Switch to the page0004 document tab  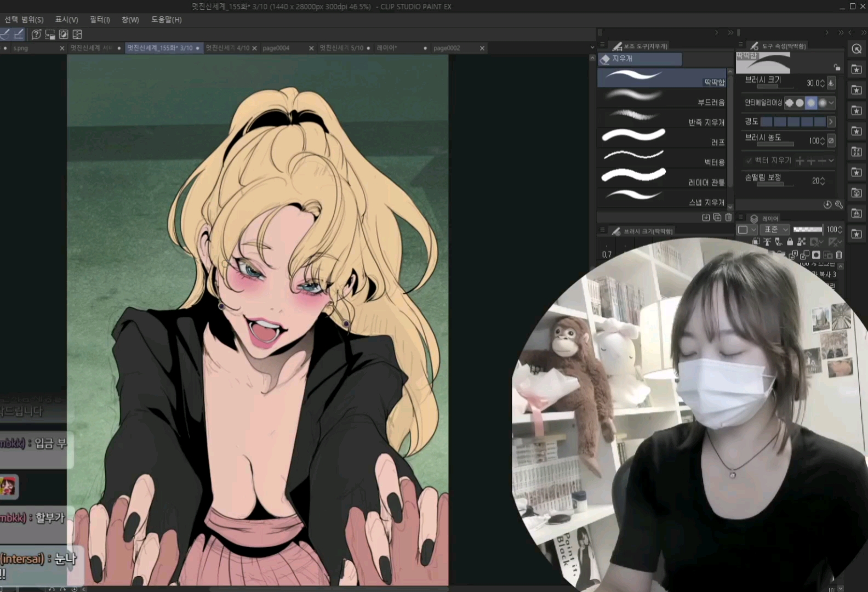tap(276, 48)
